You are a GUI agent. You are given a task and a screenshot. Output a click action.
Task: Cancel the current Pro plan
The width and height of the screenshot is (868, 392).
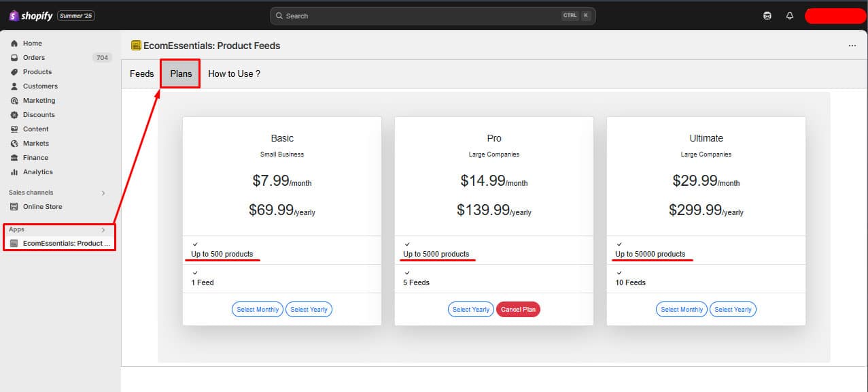518,309
